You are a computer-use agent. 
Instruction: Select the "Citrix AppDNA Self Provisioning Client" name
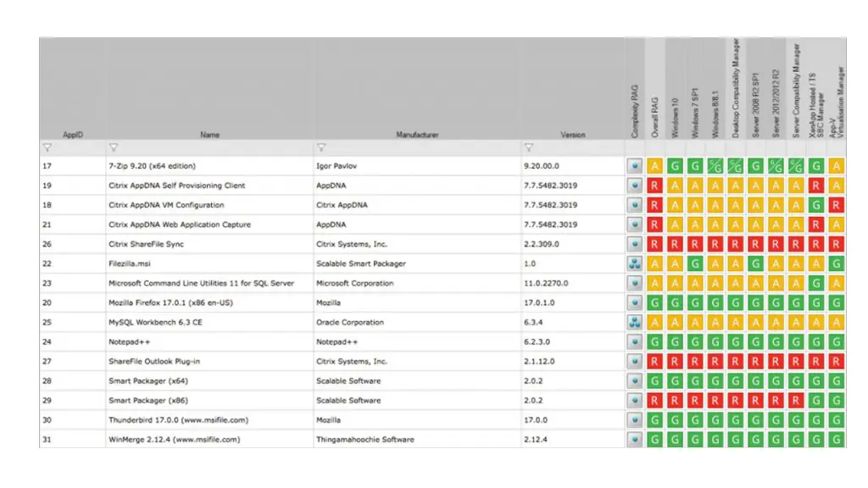click(x=176, y=186)
